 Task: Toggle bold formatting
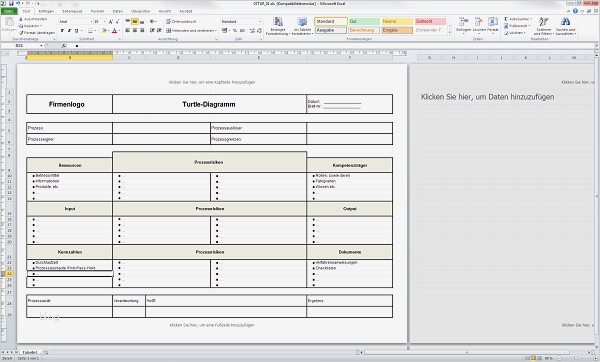62,30
